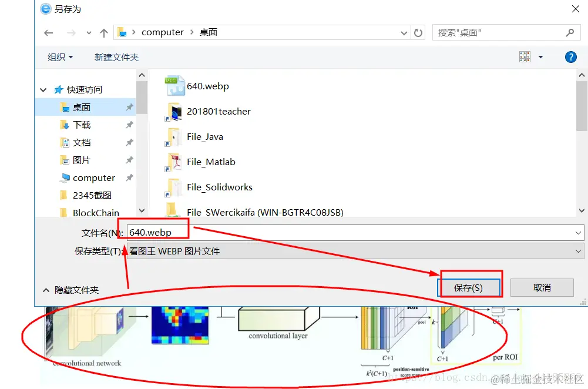Select the File_Matlab item name
This screenshot has width=588, height=389.
click(211, 162)
